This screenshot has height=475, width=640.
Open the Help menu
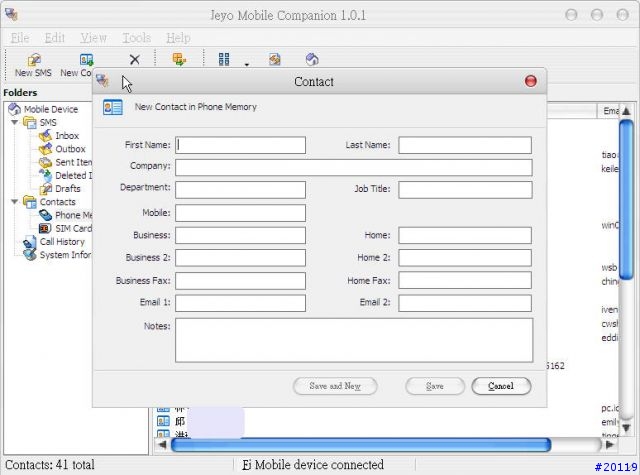tap(178, 38)
